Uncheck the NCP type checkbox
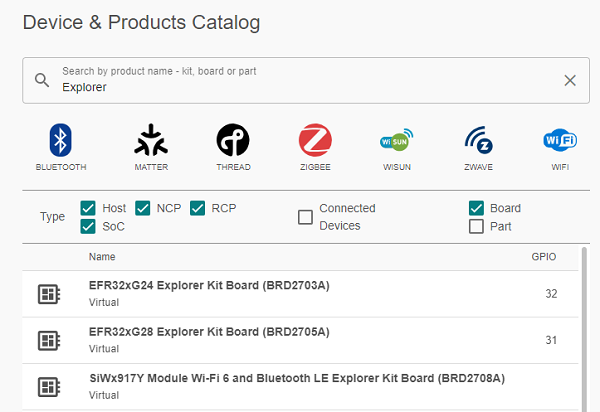Viewport: 600px width, 412px height. click(x=143, y=208)
